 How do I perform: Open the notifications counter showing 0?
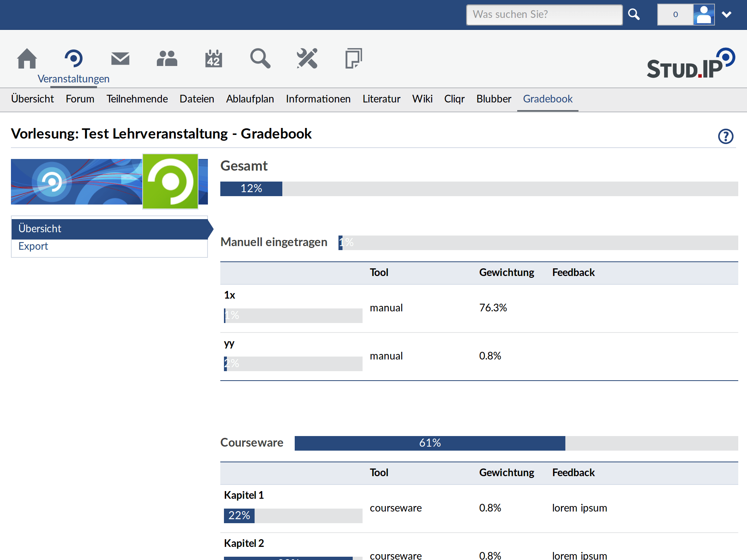(675, 15)
